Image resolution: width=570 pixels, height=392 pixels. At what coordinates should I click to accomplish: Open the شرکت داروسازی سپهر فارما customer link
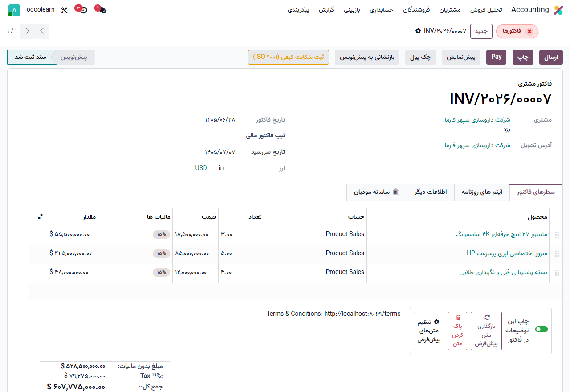click(x=477, y=120)
